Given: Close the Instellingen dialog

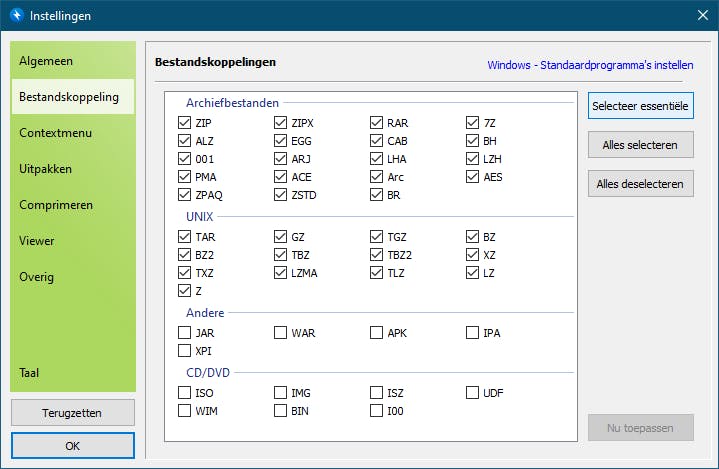Looking at the screenshot, I should click(701, 15).
